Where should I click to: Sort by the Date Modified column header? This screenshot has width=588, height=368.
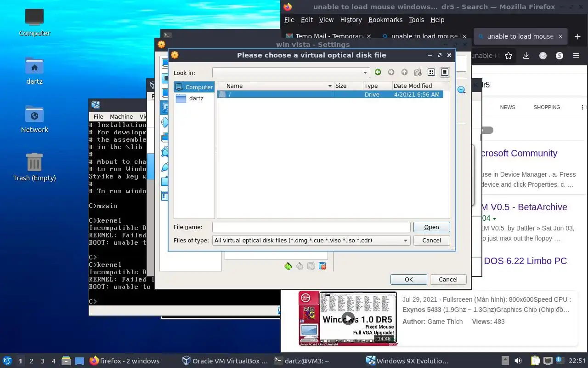point(418,86)
